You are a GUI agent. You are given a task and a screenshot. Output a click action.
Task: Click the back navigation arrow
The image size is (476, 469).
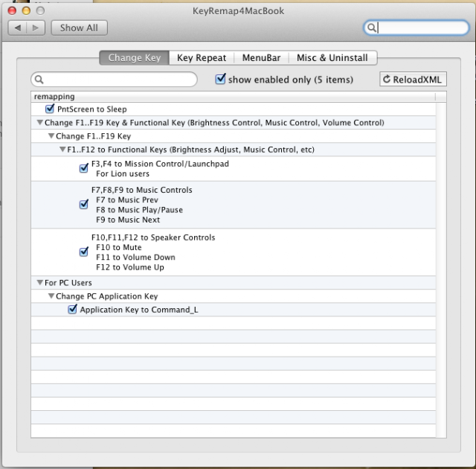[18, 28]
